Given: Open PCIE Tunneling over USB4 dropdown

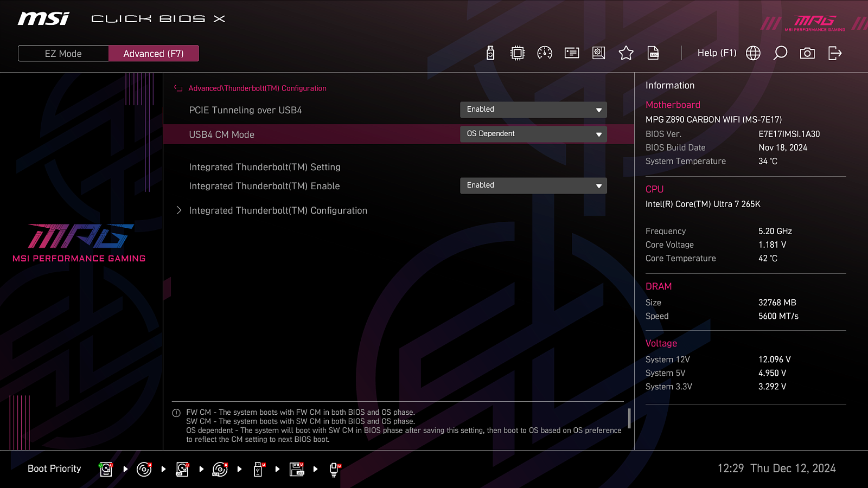Looking at the screenshot, I should pyautogui.click(x=533, y=110).
